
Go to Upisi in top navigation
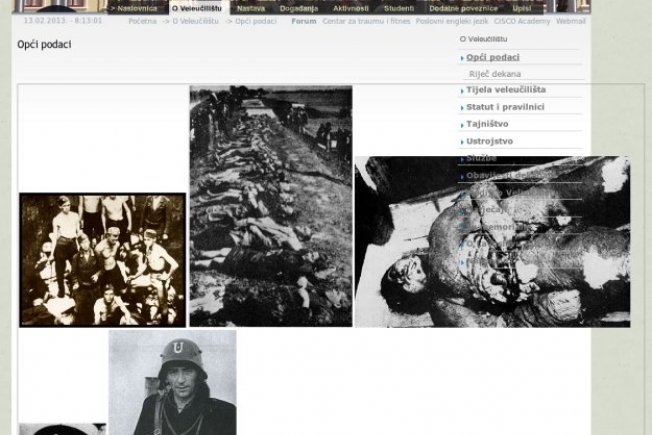tap(521, 8)
